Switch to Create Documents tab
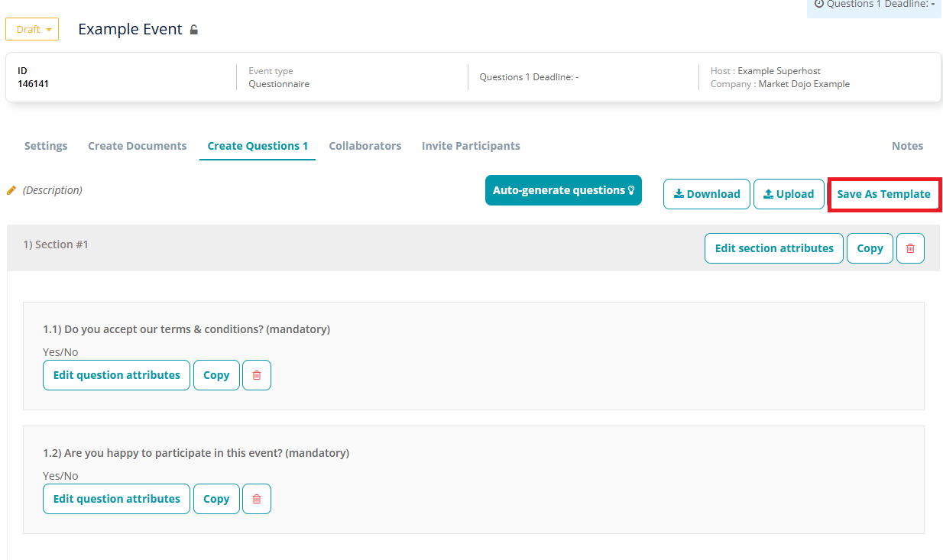This screenshot has width=943, height=560. tap(138, 145)
